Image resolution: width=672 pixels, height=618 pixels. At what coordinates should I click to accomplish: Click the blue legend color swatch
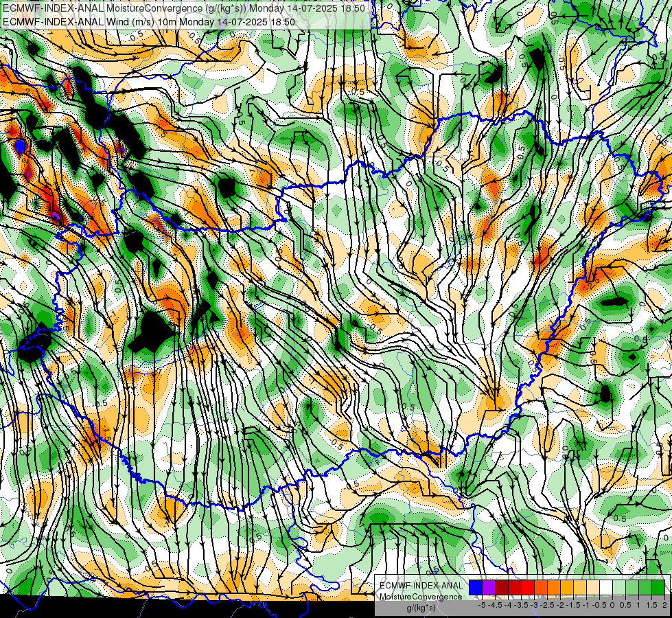476,587
